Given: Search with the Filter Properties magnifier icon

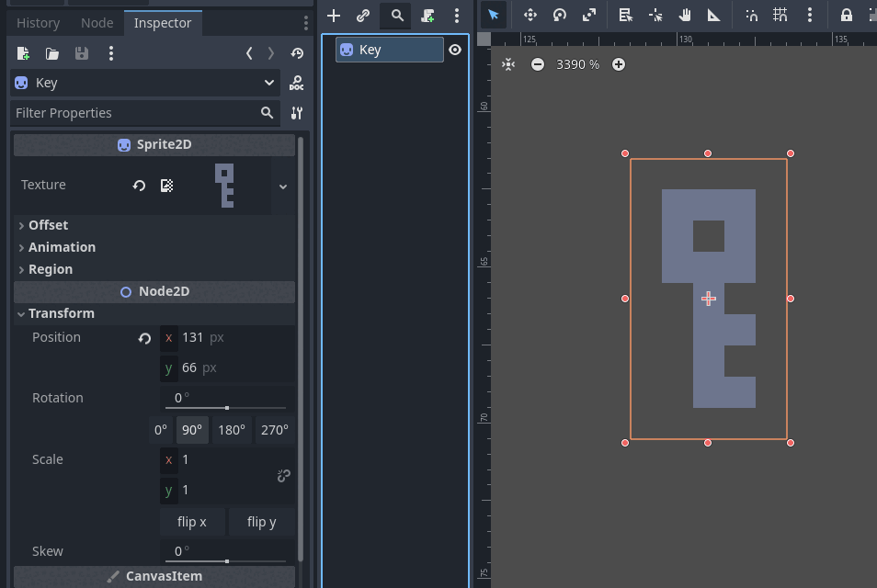Looking at the screenshot, I should (x=267, y=113).
